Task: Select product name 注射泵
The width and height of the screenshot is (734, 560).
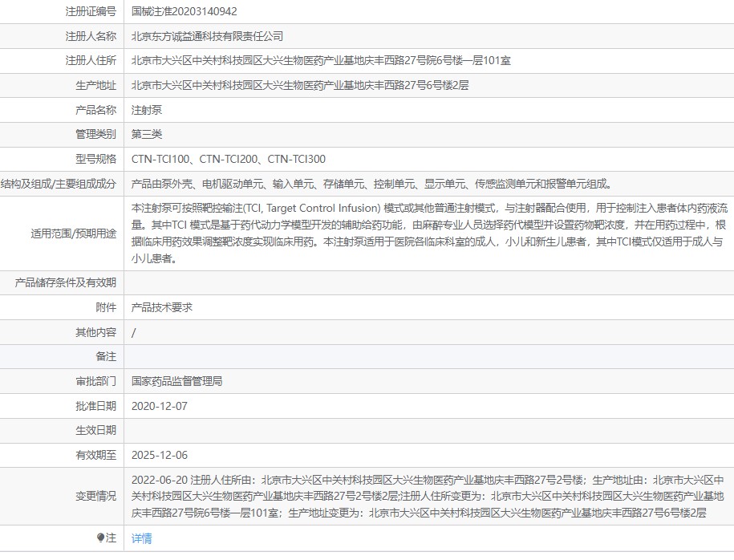Action: coord(147,110)
